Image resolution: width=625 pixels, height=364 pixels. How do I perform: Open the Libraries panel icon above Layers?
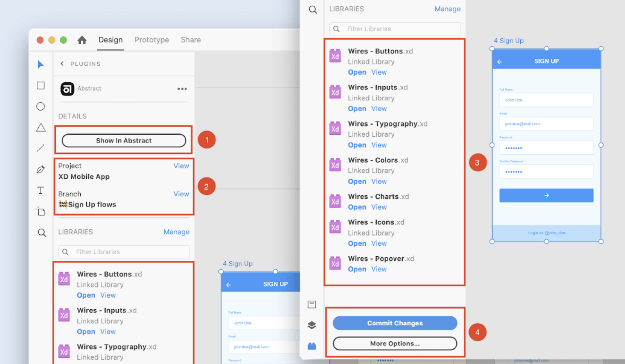312,305
